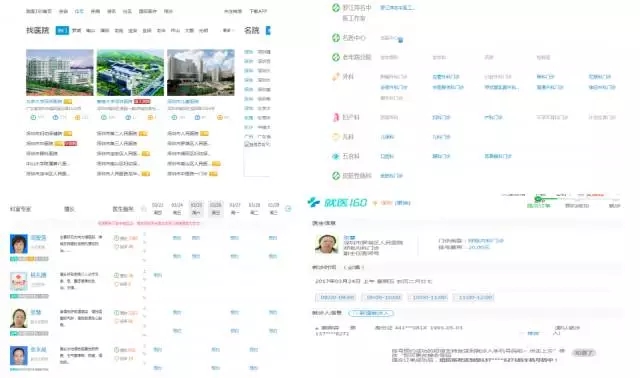This screenshot has height=378, width=640.
Task: Select the highlighted first city tab under 找医院
Action: click(62, 30)
